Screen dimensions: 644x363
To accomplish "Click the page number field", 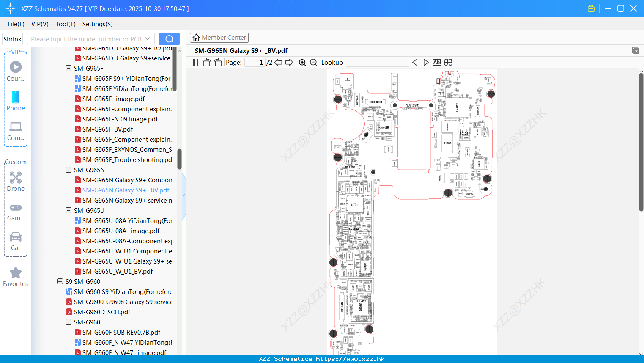I will click(255, 62).
